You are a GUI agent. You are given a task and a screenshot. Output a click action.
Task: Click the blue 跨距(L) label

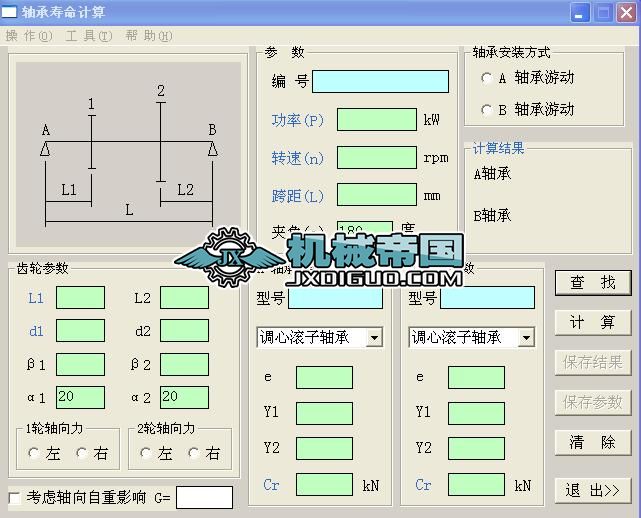(x=298, y=196)
